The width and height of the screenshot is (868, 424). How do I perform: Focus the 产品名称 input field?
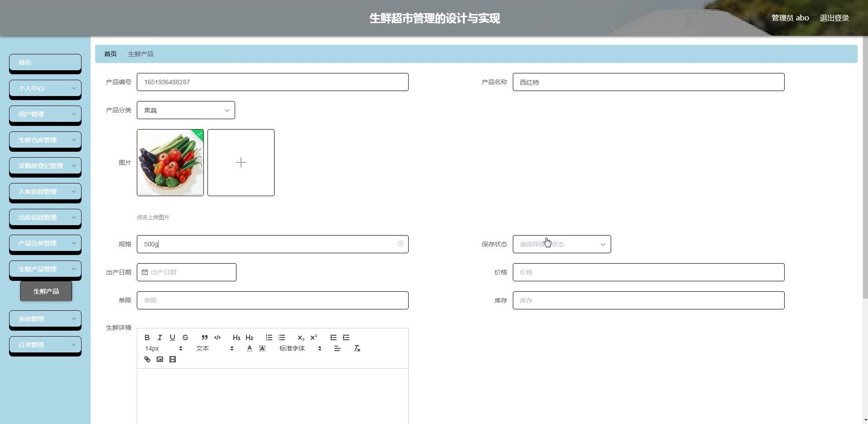[648, 82]
